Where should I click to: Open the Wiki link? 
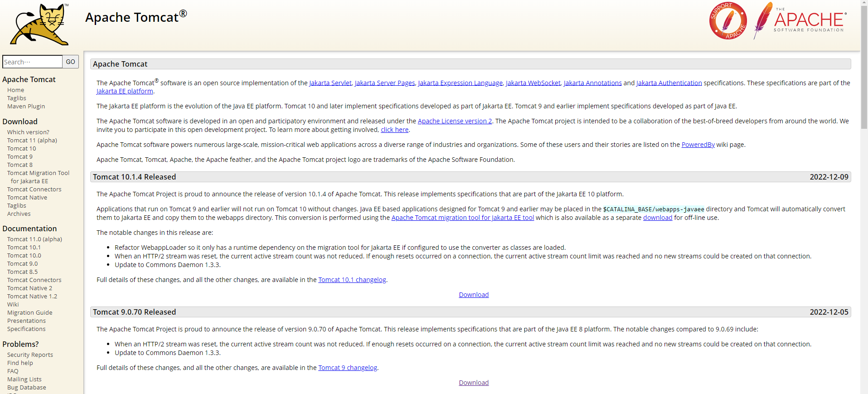(x=13, y=305)
